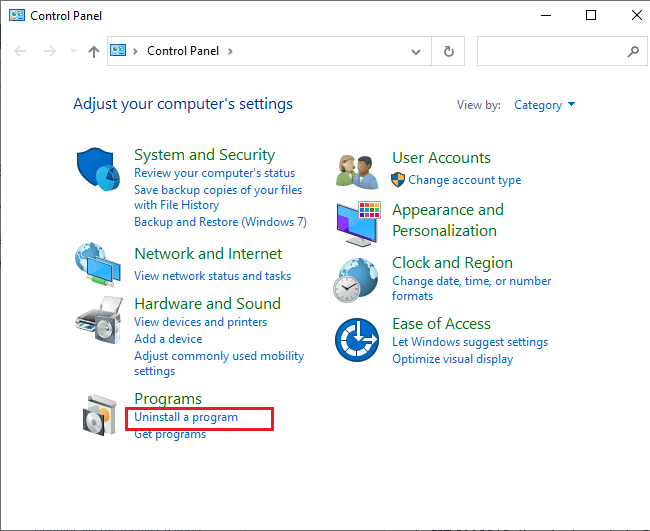
Task: Expand the chevron after Control Panel breadcrumb
Action: [230, 51]
